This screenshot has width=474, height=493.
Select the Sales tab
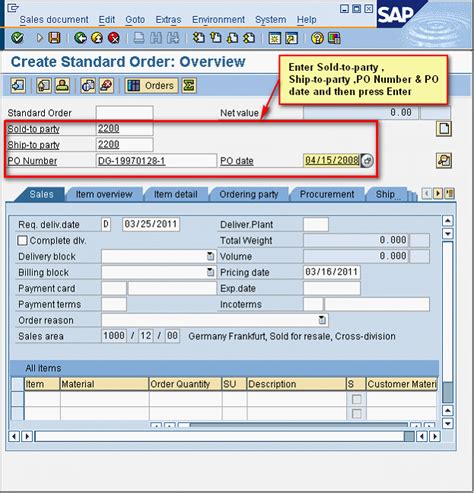tap(41, 194)
